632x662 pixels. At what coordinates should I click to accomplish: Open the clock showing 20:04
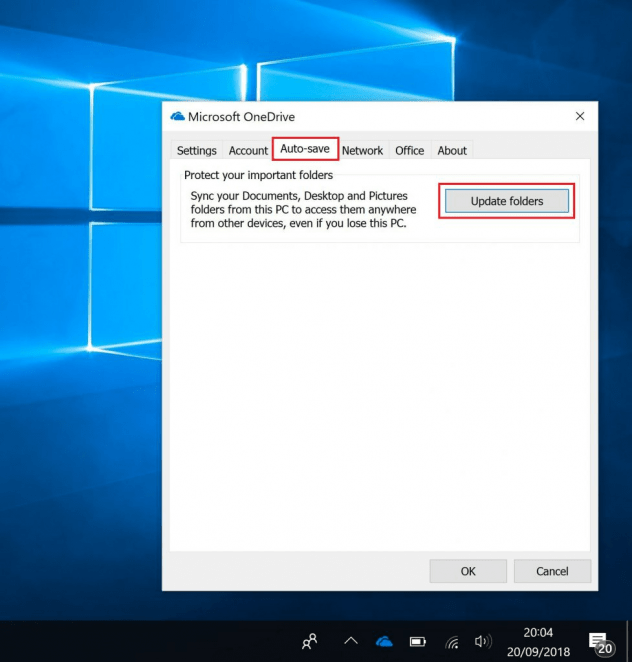(x=538, y=632)
